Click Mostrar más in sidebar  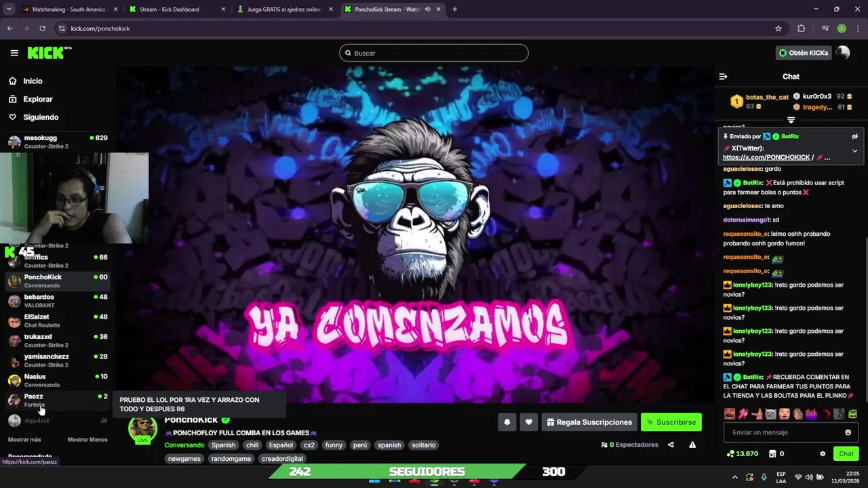coord(24,439)
